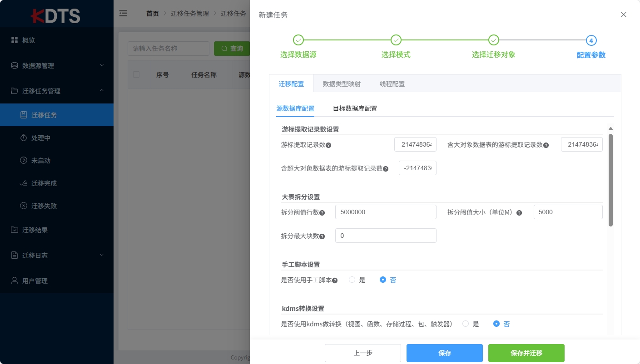
Task: Click the 序号 column header
Action: [x=163, y=74]
